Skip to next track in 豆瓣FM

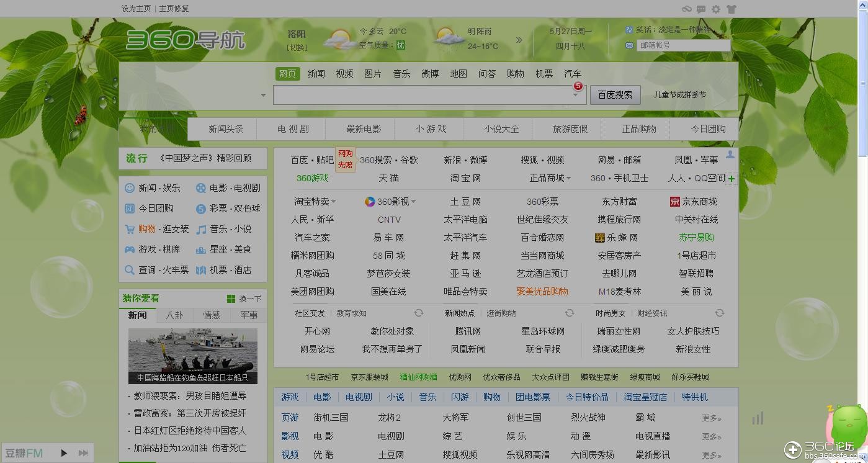tap(83, 453)
